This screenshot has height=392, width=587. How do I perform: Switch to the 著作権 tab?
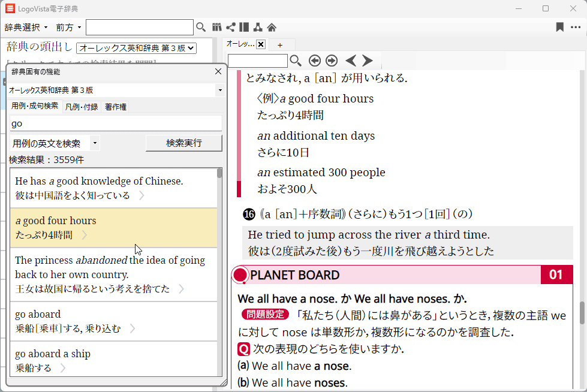[115, 107]
